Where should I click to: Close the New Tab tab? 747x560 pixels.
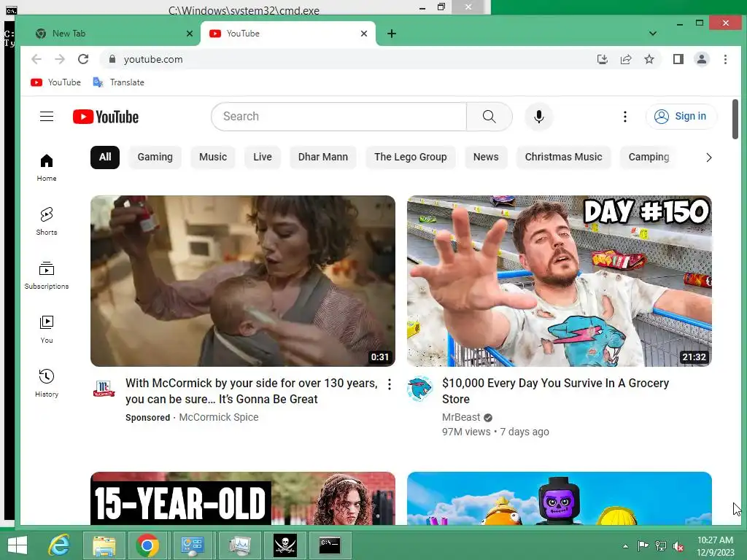coord(190,34)
